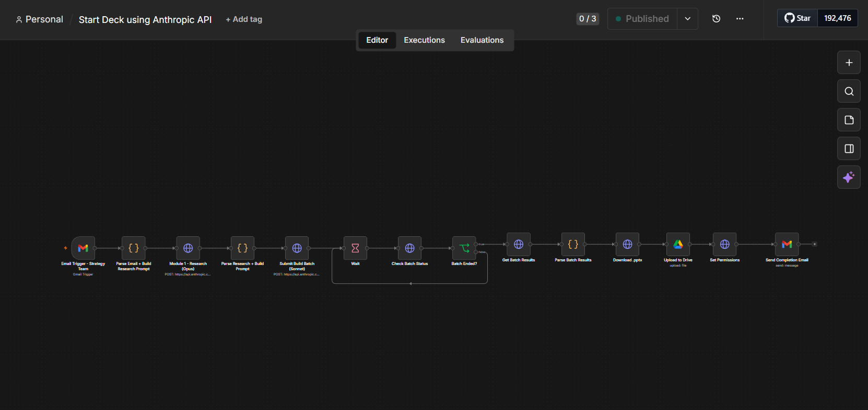The width and height of the screenshot is (868, 410).
Task: Click the 'send: message' subtitle under Send Completion Email
Action: click(x=787, y=266)
